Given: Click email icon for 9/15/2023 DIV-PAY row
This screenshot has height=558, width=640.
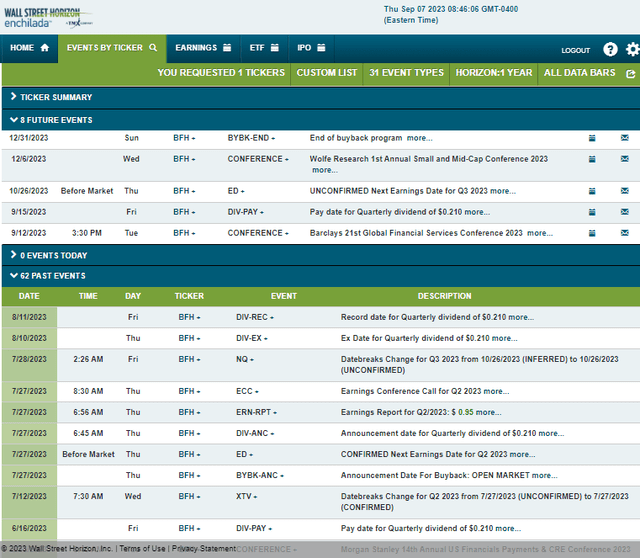Looking at the screenshot, I should [624, 211].
